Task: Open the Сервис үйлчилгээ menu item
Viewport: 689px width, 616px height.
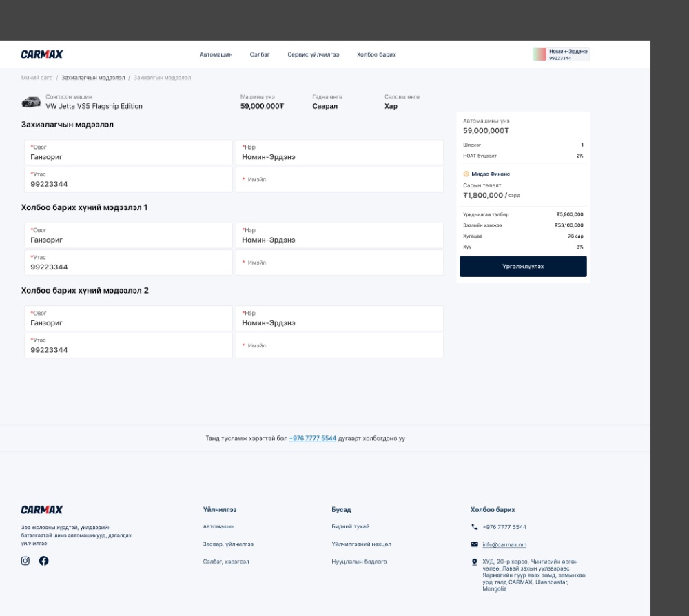Action: pyautogui.click(x=313, y=54)
